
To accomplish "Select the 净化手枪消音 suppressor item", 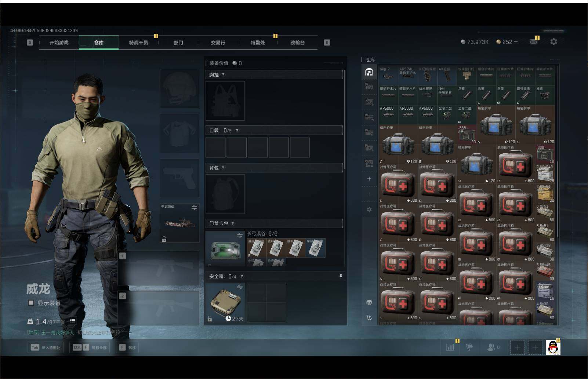I will click(447, 95).
